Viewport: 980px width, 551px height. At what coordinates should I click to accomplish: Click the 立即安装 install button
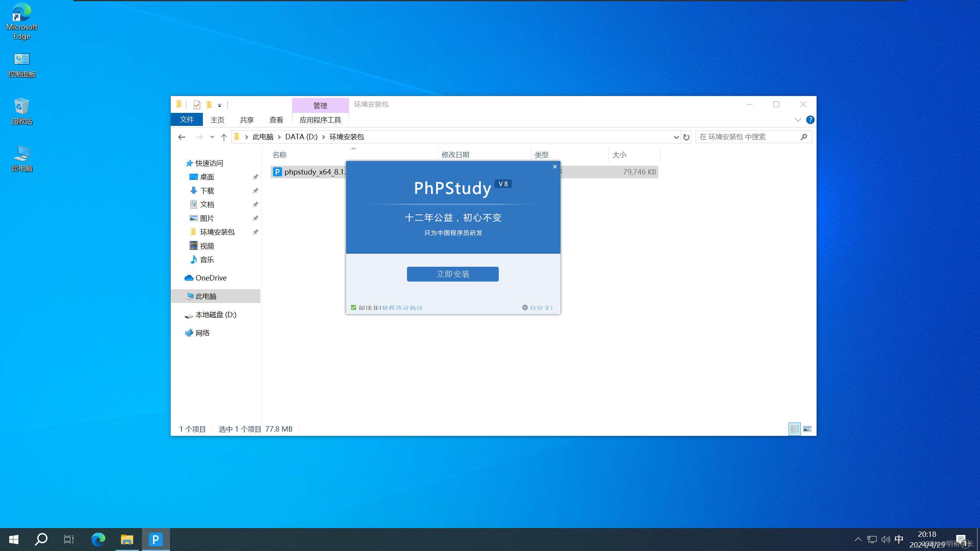pos(452,274)
